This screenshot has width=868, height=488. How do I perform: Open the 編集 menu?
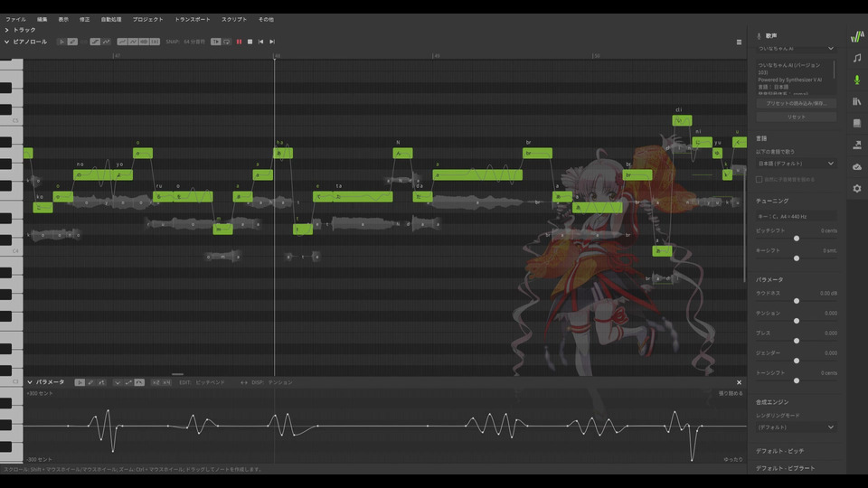[x=42, y=19]
